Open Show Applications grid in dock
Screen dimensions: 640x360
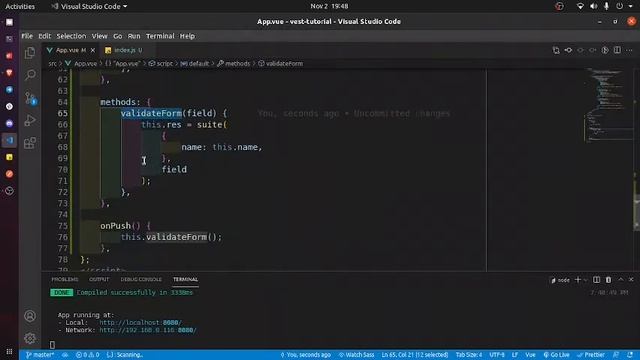pyautogui.click(x=9, y=351)
